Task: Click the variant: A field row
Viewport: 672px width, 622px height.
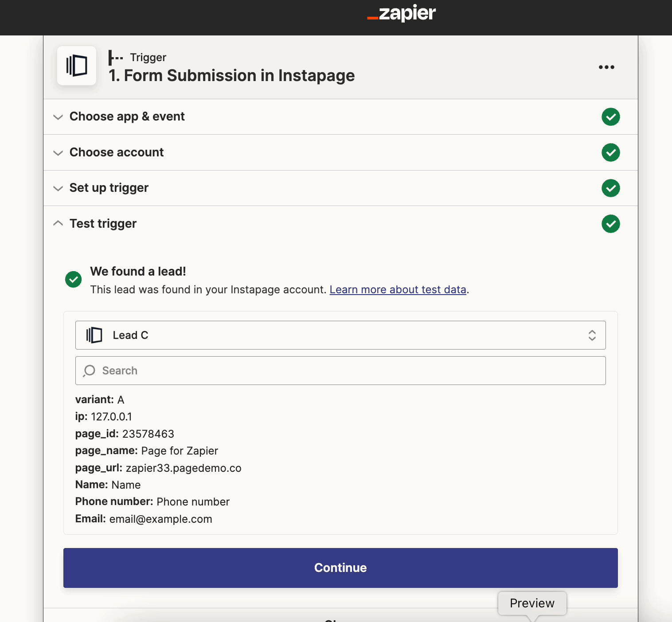Action: tap(100, 400)
